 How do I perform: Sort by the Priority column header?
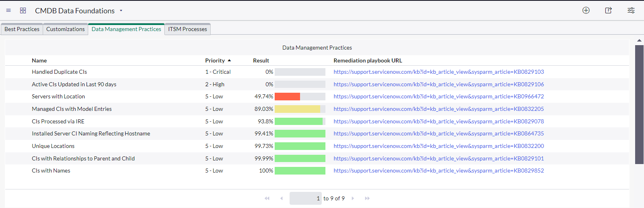click(215, 60)
